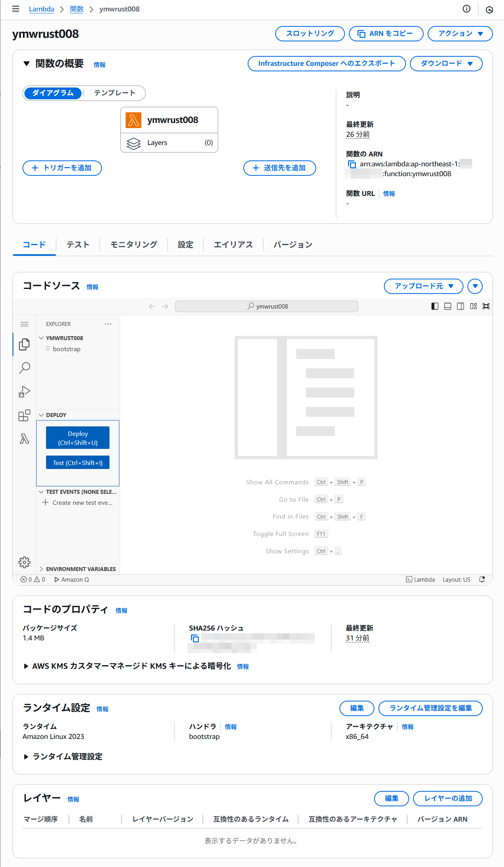Screen dimensions: 504x867
Task: Open the Run and Debug icon
Action: point(24,392)
